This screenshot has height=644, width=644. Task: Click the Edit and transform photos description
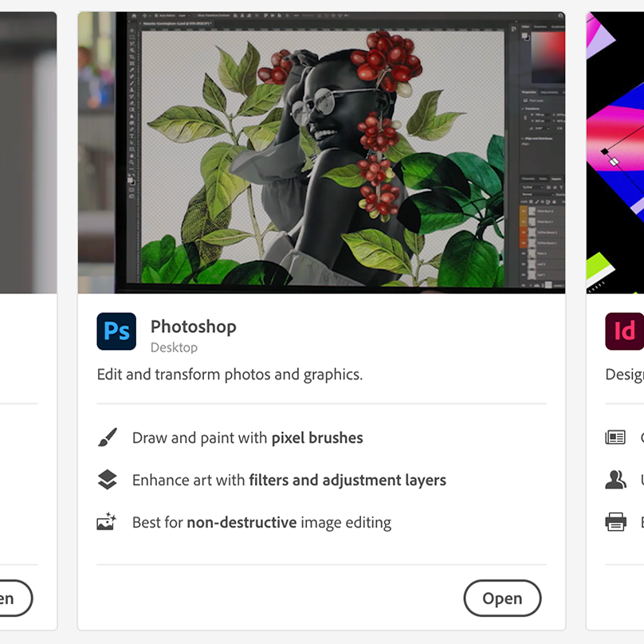(x=230, y=375)
